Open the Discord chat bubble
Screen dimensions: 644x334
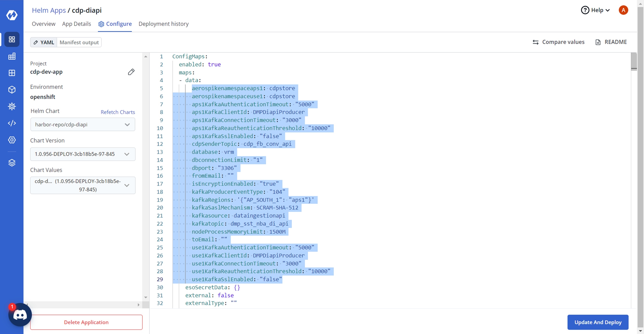[x=20, y=315]
